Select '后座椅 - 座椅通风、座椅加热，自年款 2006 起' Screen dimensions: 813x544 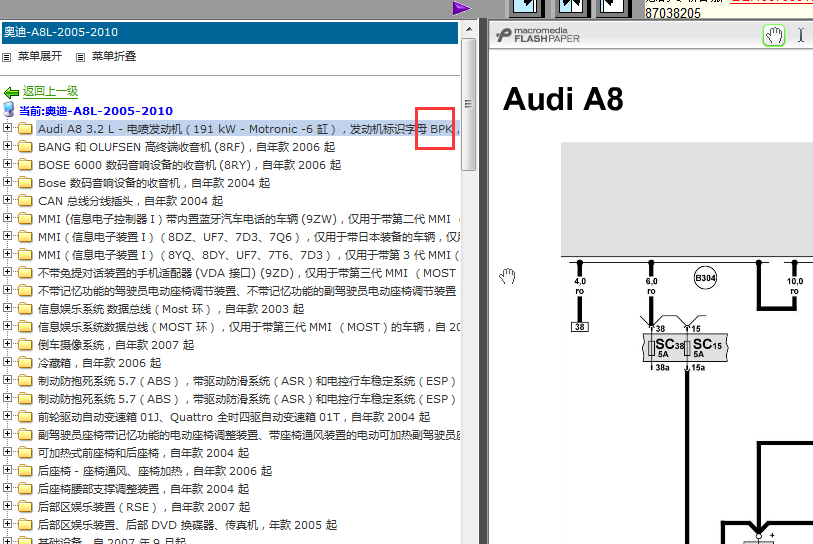155,471
